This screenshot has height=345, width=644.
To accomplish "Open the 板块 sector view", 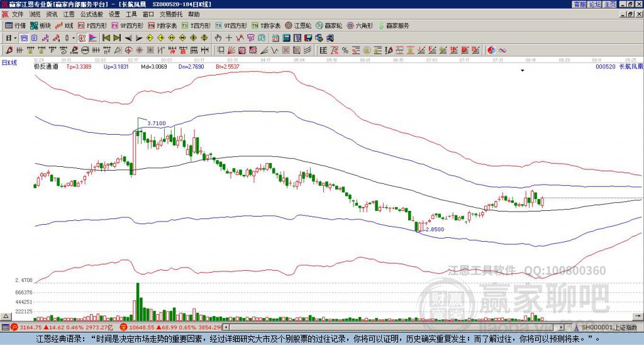I will [40, 25].
